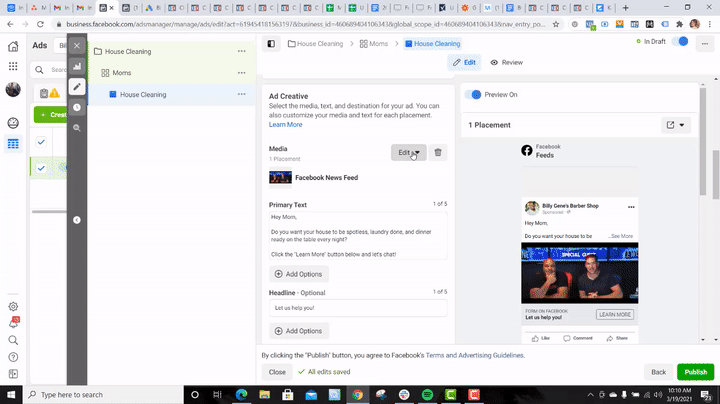This screenshot has width=720, height=404.
Task: Open three-dot options beside In Draft toggle
Action: pos(703,42)
